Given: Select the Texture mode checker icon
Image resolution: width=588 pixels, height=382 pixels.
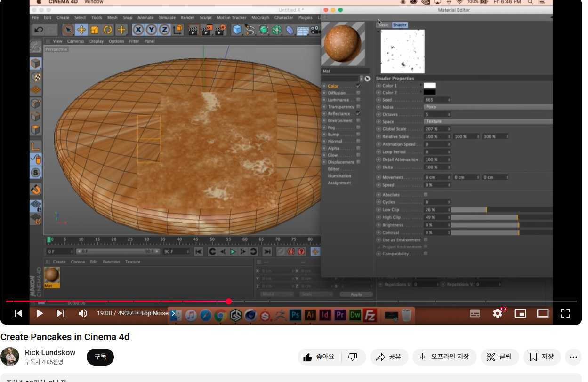Looking at the screenshot, I should coord(36,77).
